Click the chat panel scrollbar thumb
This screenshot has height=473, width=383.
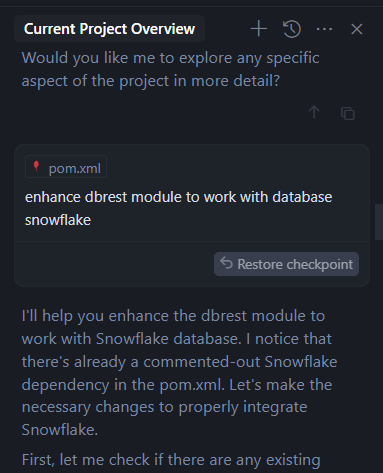pos(379,222)
